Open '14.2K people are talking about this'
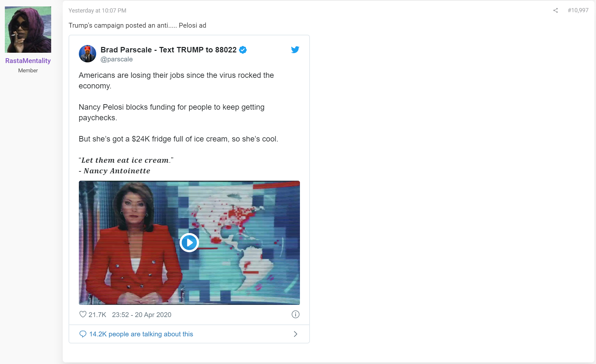Image resolution: width=596 pixels, height=364 pixels. pyautogui.click(x=141, y=334)
